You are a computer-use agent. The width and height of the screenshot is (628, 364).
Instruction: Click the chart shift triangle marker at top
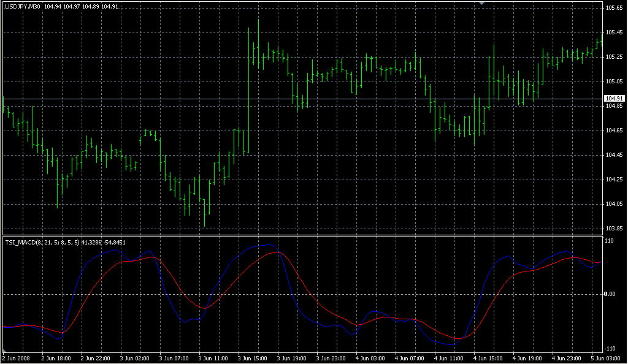(x=482, y=3)
